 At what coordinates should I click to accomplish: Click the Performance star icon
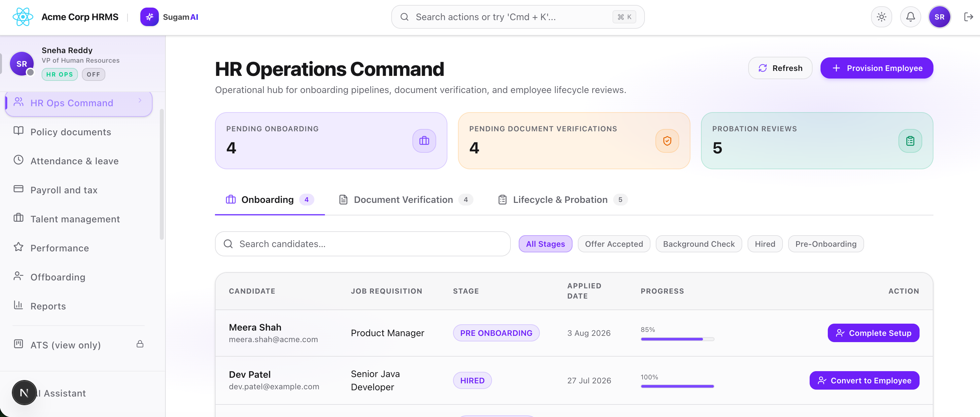coord(18,247)
